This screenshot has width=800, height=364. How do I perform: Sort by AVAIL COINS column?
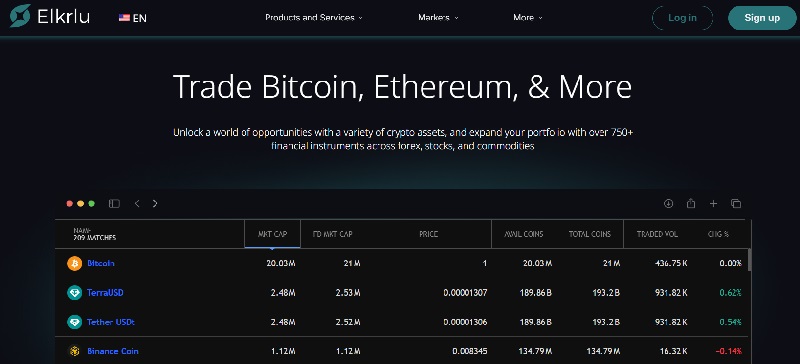coord(524,234)
